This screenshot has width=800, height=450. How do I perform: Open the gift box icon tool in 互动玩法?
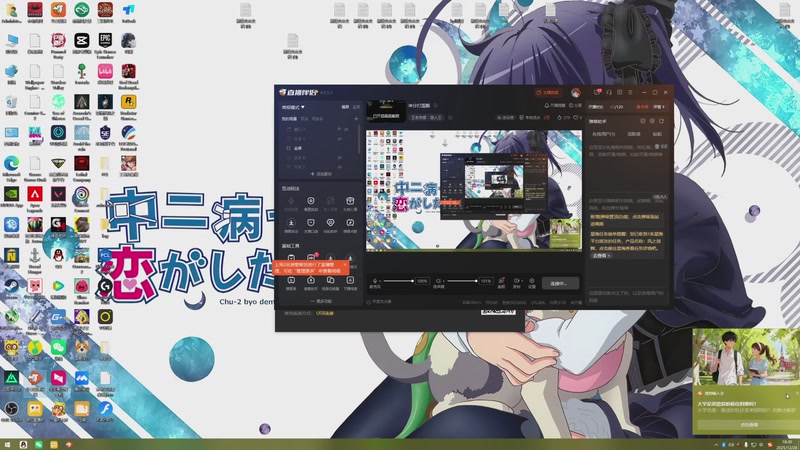point(350,203)
